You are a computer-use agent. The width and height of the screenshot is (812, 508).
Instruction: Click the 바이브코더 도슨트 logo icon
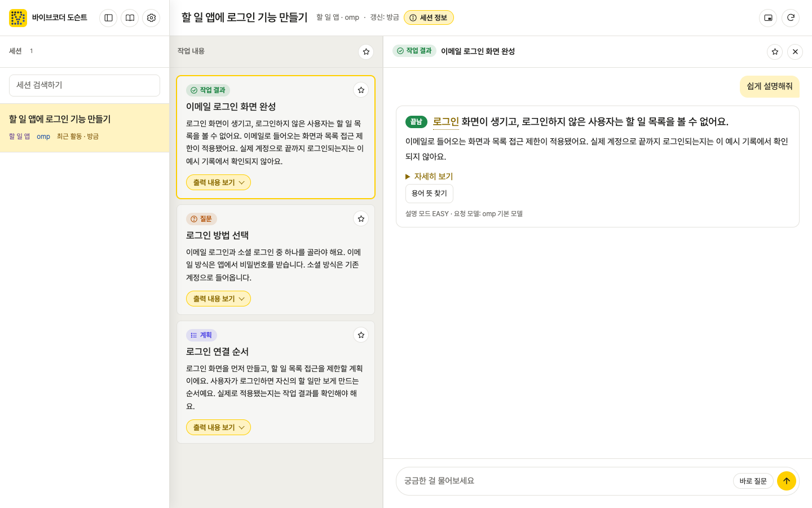tap(18, 18)
